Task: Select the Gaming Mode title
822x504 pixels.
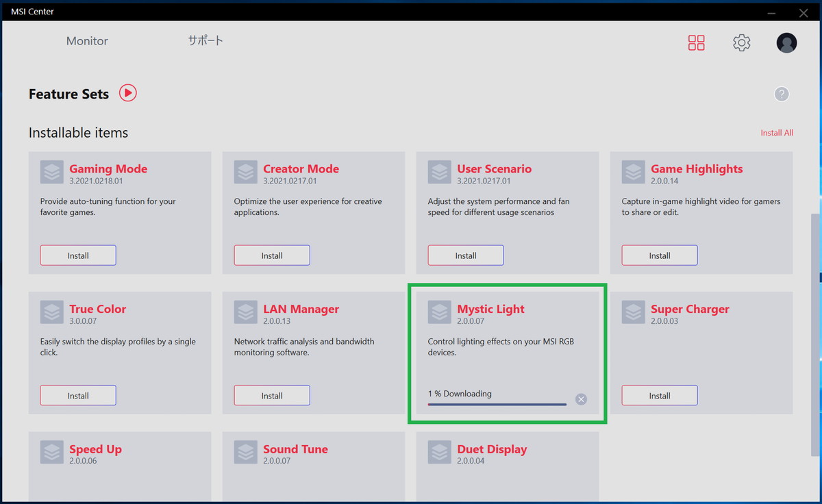Action: [108, 168]
